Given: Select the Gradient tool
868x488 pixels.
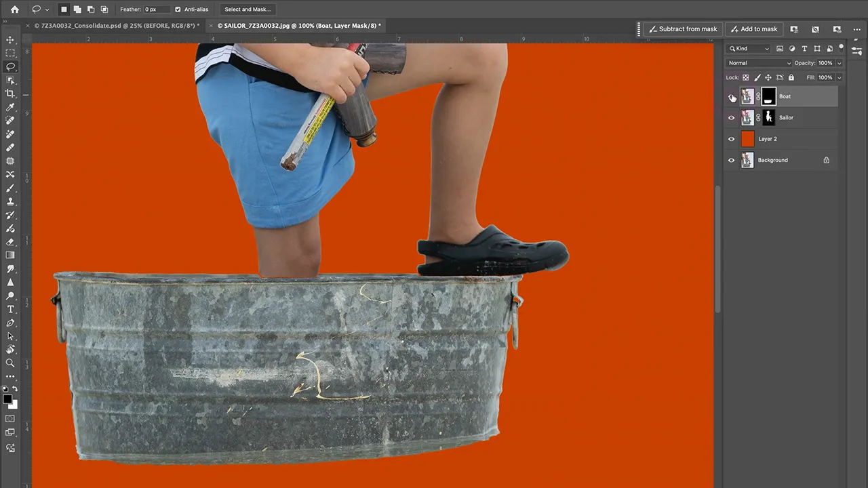Looking at the screenshot, I should [10, 256].
